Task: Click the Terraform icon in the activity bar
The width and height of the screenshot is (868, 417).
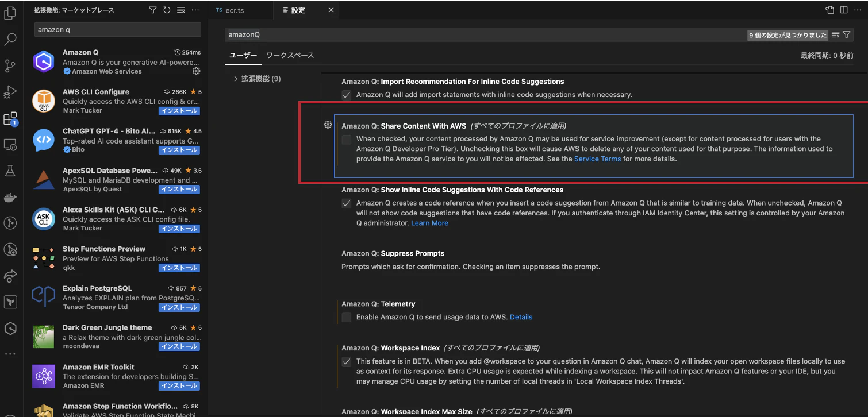Action: point(10,302)
